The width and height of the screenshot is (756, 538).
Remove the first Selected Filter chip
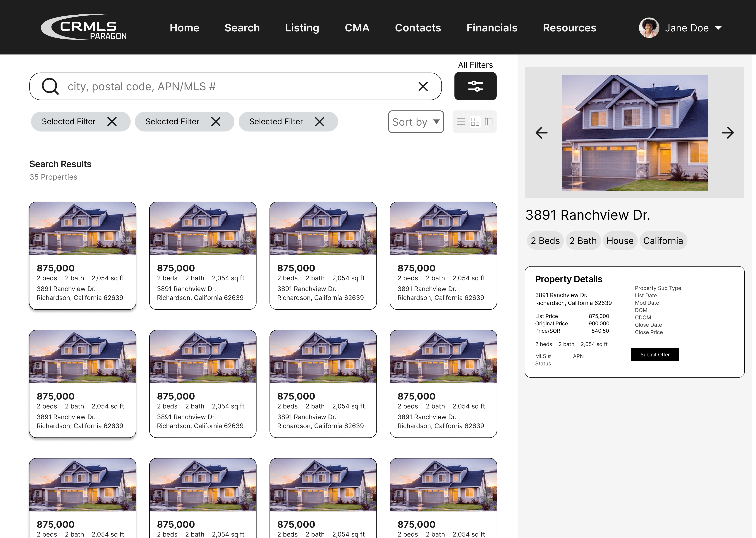112,122
